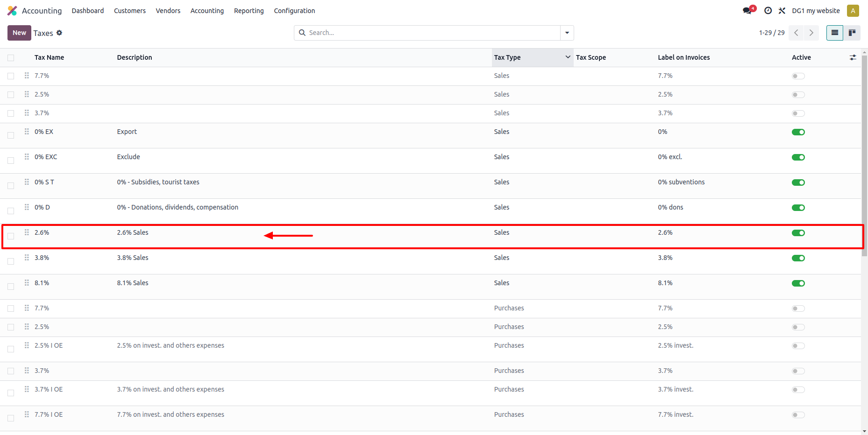The image size is (868, 435).
Task: Sort by Tax Name column header
Action: [49, 57]
